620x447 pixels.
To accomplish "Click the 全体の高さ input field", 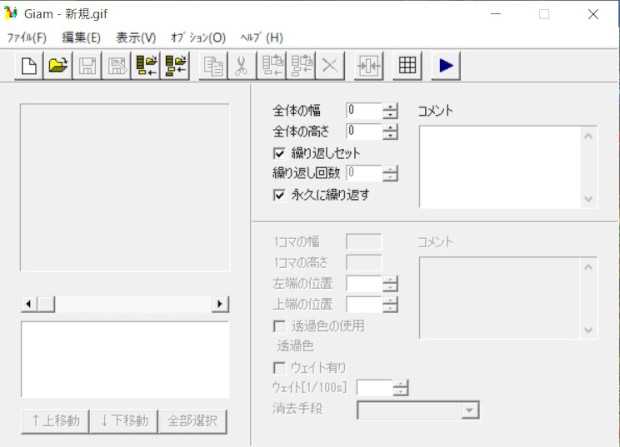I will click(x=364, y=132).
